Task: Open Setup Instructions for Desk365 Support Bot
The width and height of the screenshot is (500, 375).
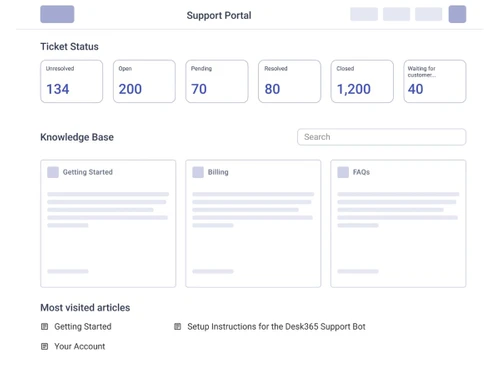Action: coord(276,326)
